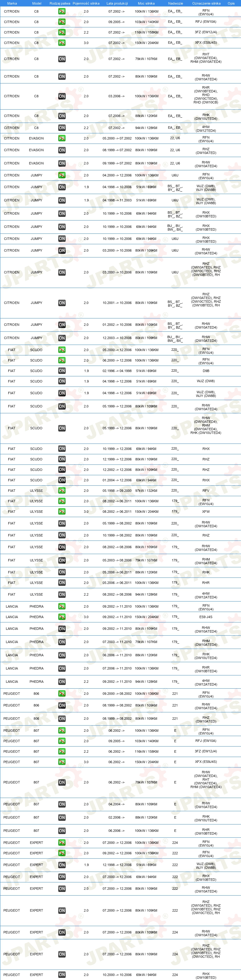
Task: Click production years 12.2002 -> 12.2006
Action: pos(117,469)
